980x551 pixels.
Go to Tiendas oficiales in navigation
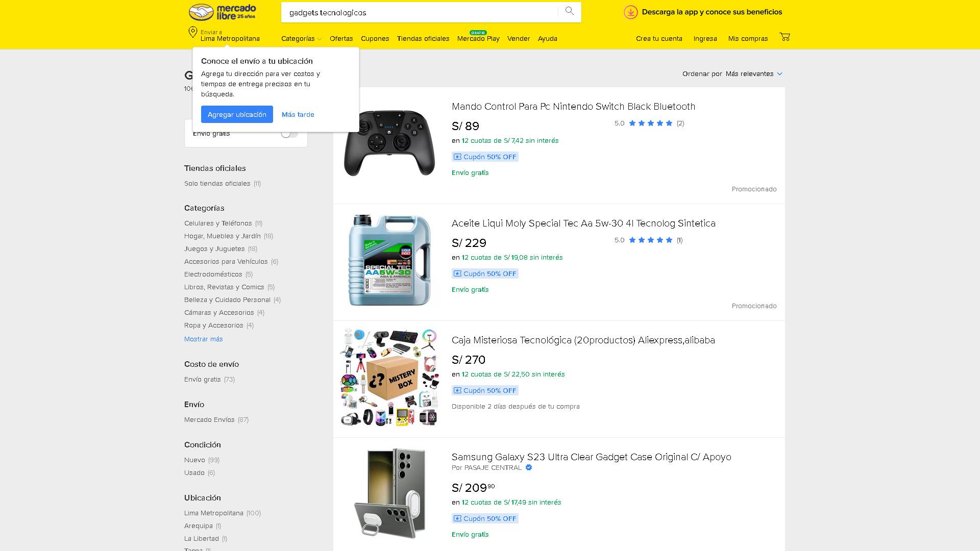click(423, 38)
